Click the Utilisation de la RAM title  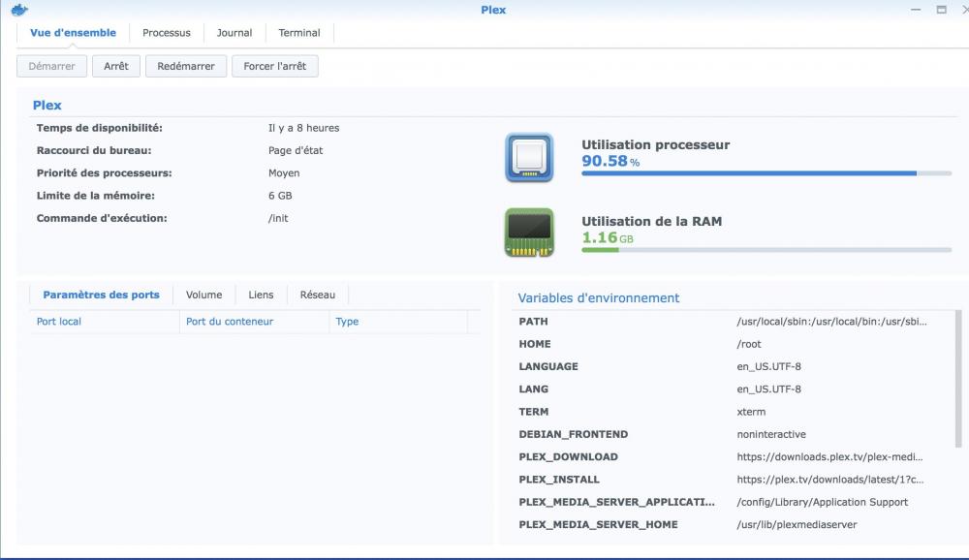(651, 221)
